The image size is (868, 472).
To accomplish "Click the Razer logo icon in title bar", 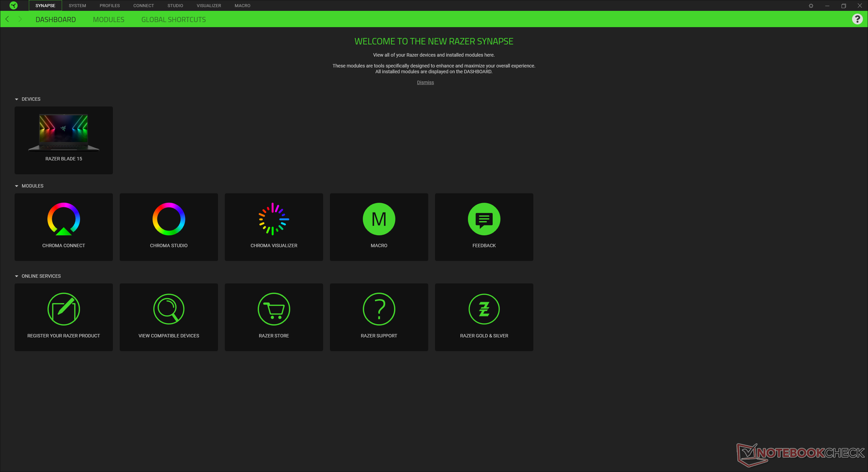I will pyautogui.click(x=14, y=5).
